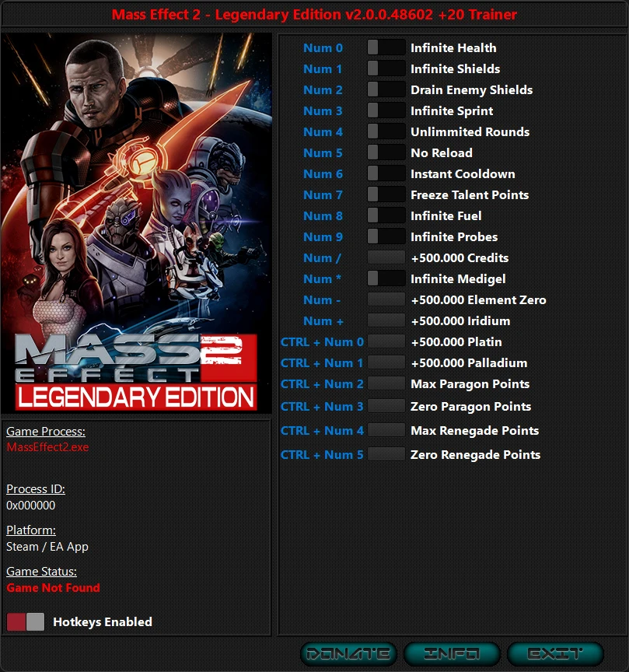Activate the Infinite Shields toggle

(x=386, y=68)
